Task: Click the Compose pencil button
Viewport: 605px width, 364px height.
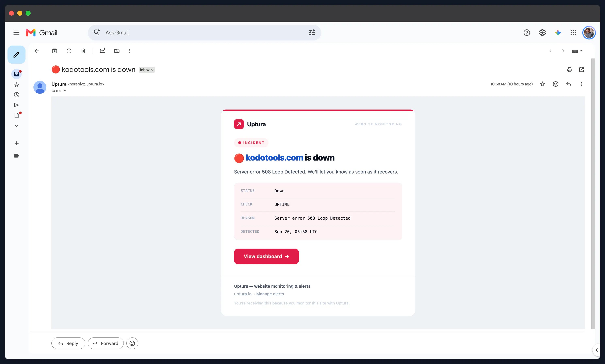Action: tap(16, 54)
